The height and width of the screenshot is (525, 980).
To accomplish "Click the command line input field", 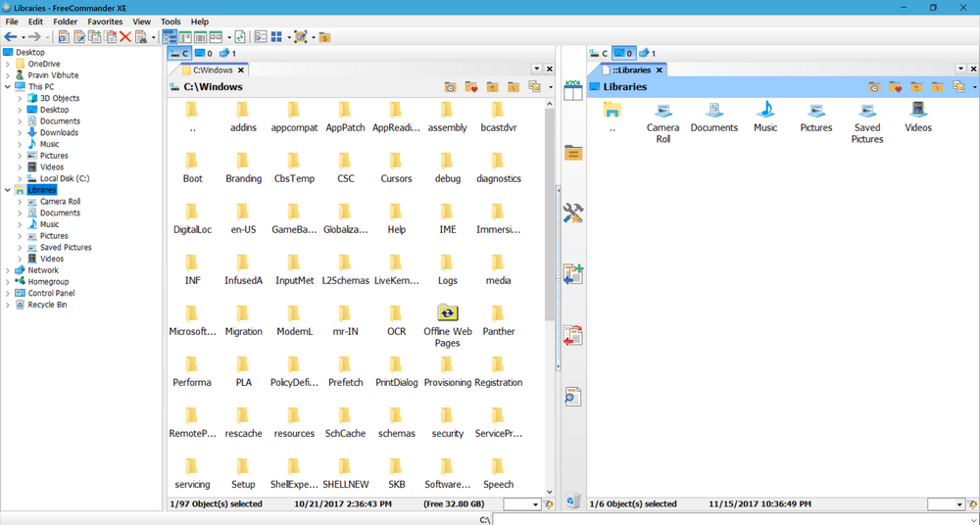I will (x=736, y=519).
